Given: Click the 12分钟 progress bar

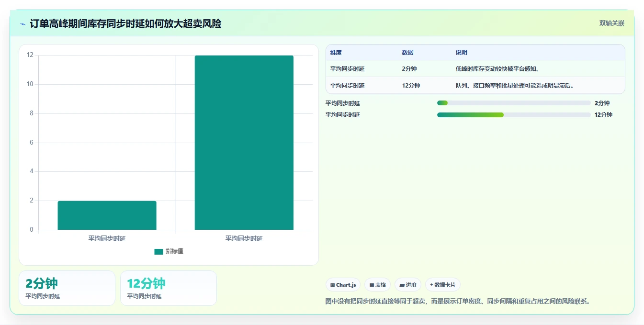Looking at the screenshot, I should (x=514, y=115).
